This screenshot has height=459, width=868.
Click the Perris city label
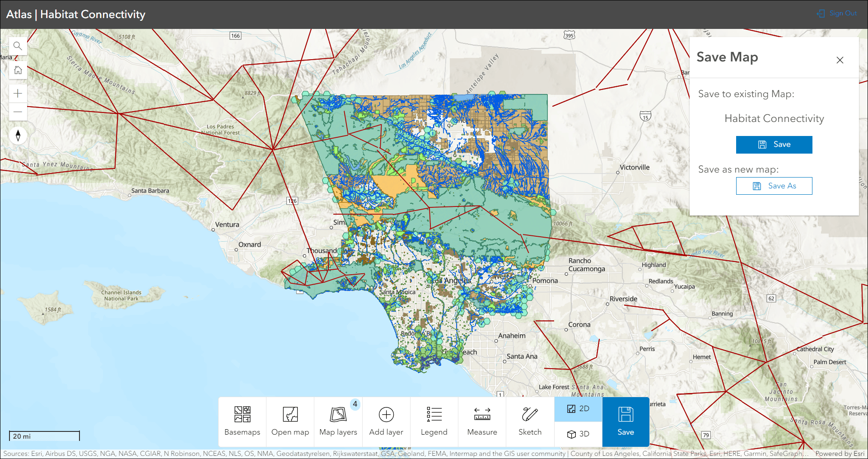tap(647, 349)
